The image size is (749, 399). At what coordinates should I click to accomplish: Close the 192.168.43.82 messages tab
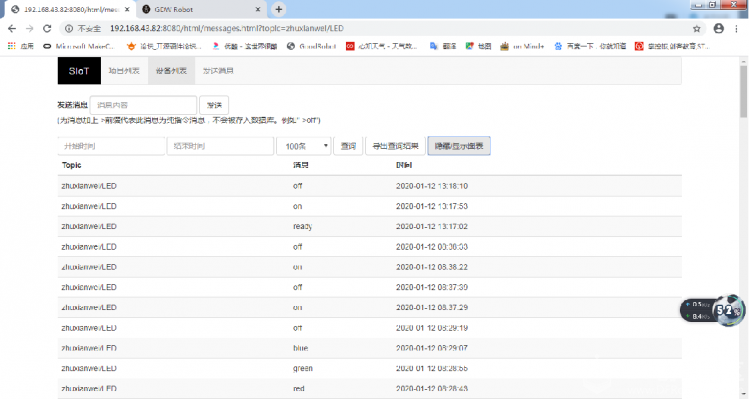(127, 9)
